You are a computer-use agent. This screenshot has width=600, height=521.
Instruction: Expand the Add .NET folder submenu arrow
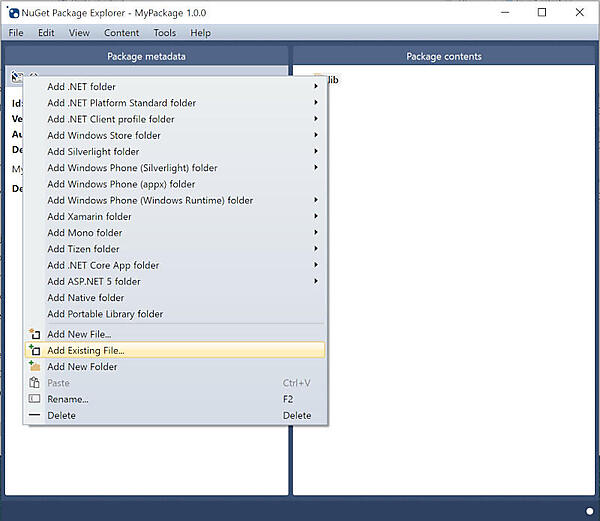tap(316, 87)
